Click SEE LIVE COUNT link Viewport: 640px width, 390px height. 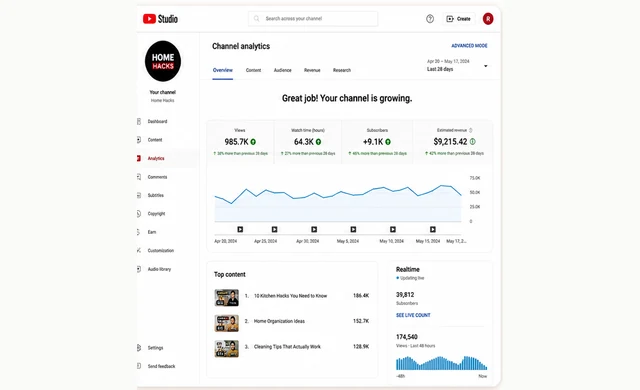[x=413, y=315]
